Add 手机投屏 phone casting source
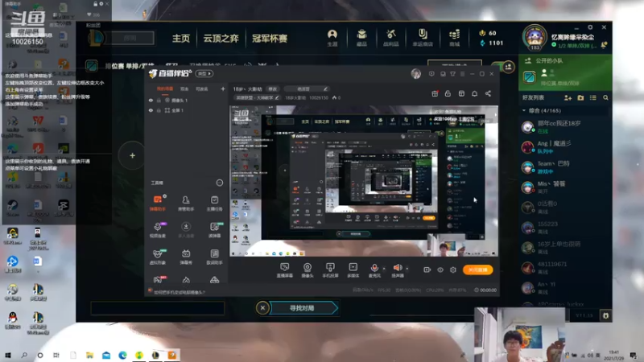644x362 pixels. point(330,270)
